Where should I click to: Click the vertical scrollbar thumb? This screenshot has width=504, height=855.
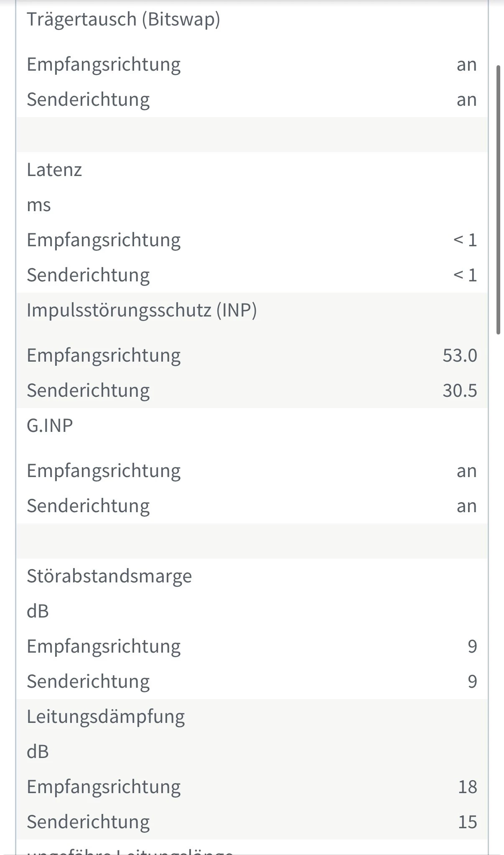coord(498,199)
